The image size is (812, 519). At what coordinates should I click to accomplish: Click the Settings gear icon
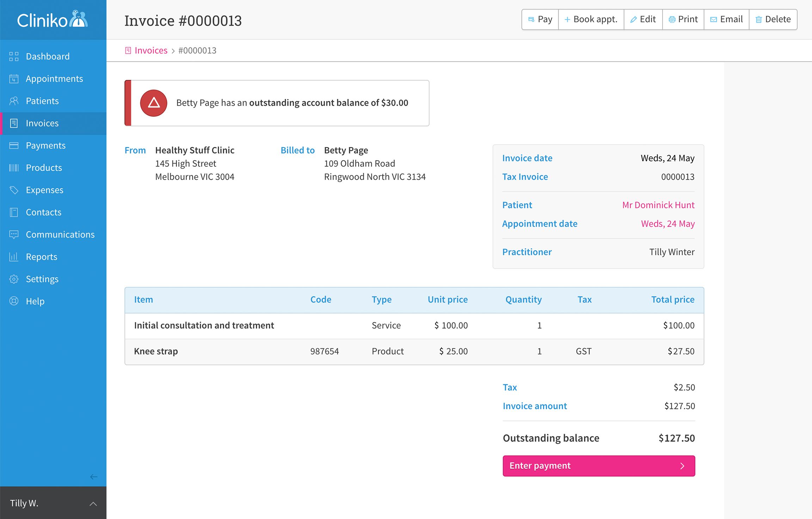click(14, 279)
